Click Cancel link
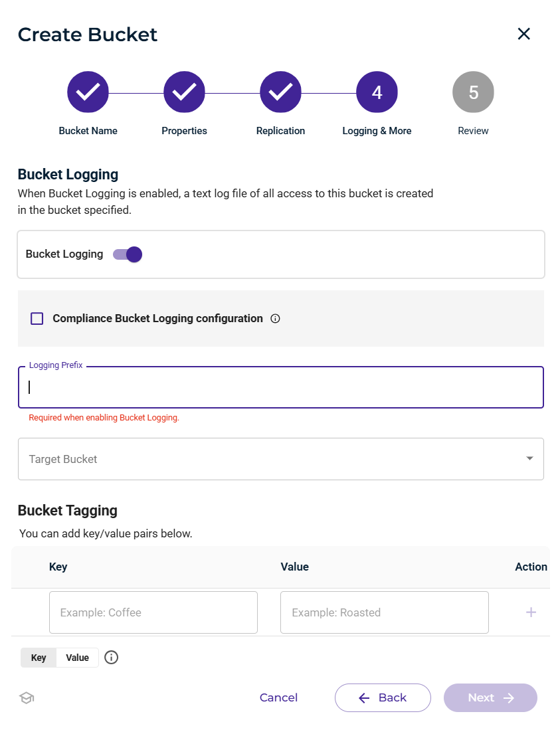 278,697
